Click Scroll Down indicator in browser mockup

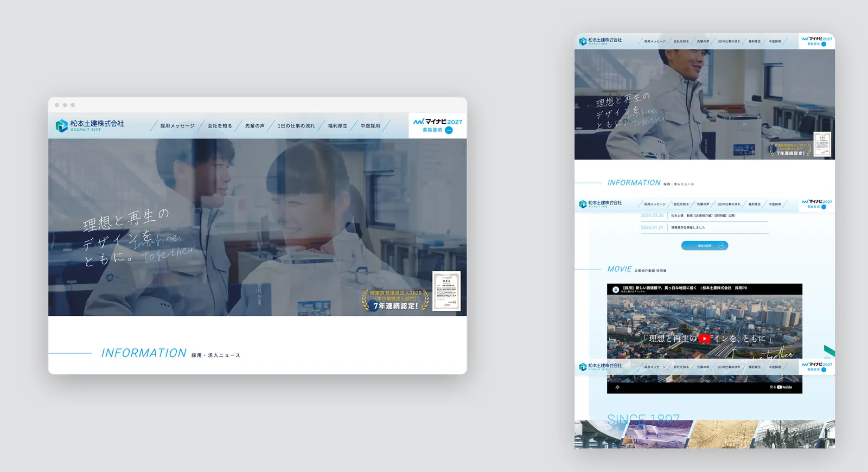pyautogui.click(x=259, y=294)
